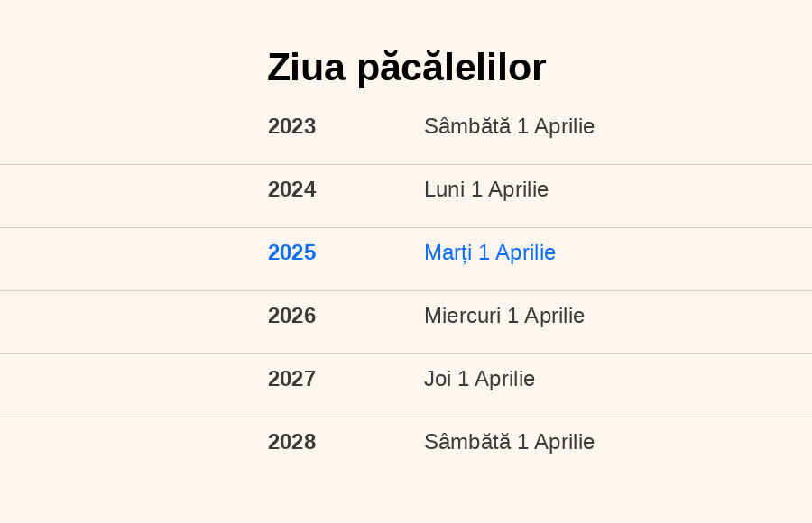Click the word Sâmbătă in the 2023 row

click(467, 126)
